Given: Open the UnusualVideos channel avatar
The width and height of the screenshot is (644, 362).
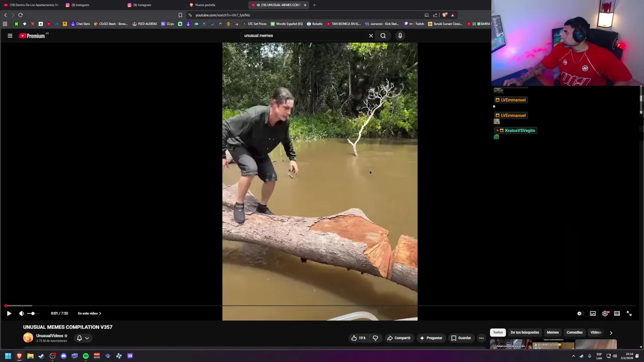Looking at the screenshot, I should pyautogui.click(x=28, y=338).
